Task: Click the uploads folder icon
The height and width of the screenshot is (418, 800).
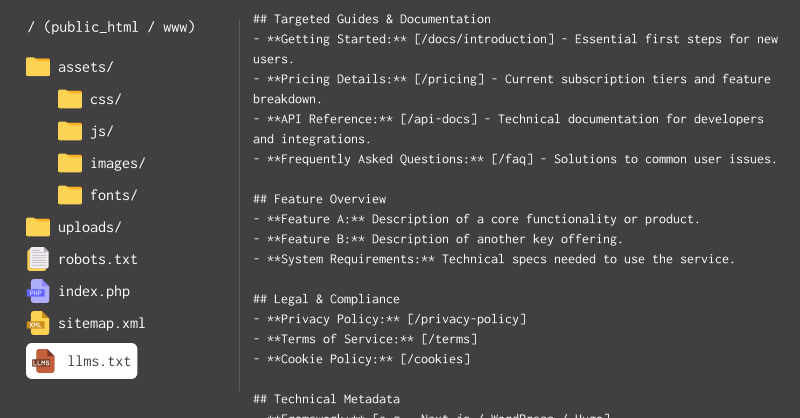Action: (x=38, y=227)
